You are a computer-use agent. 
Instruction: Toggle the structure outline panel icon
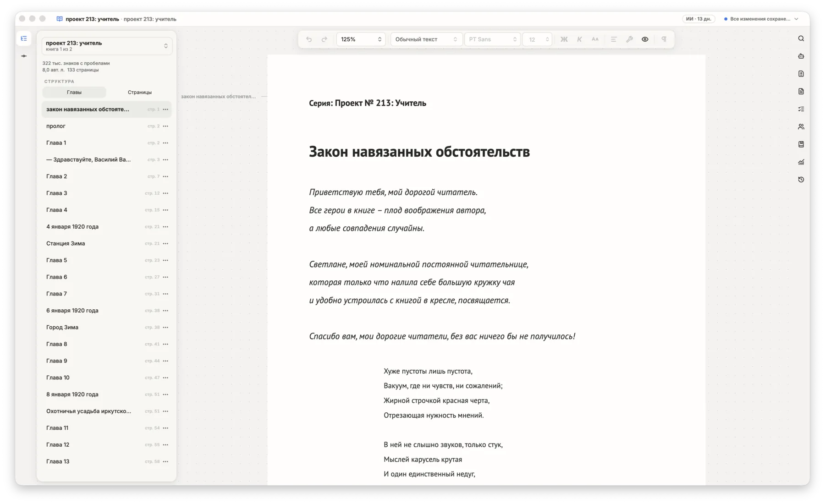[24, 38]
